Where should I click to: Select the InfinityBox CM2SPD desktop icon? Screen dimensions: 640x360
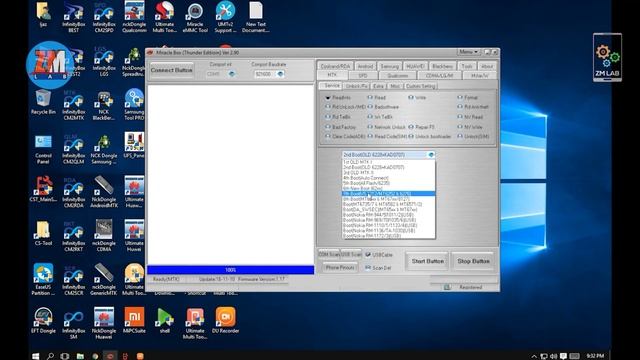104,18
